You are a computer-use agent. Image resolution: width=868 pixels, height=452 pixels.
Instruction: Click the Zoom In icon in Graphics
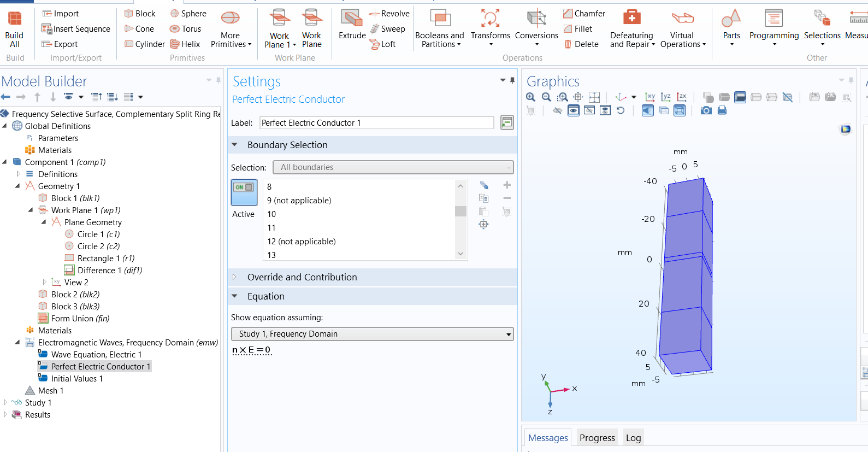click(x=530, y=97)
